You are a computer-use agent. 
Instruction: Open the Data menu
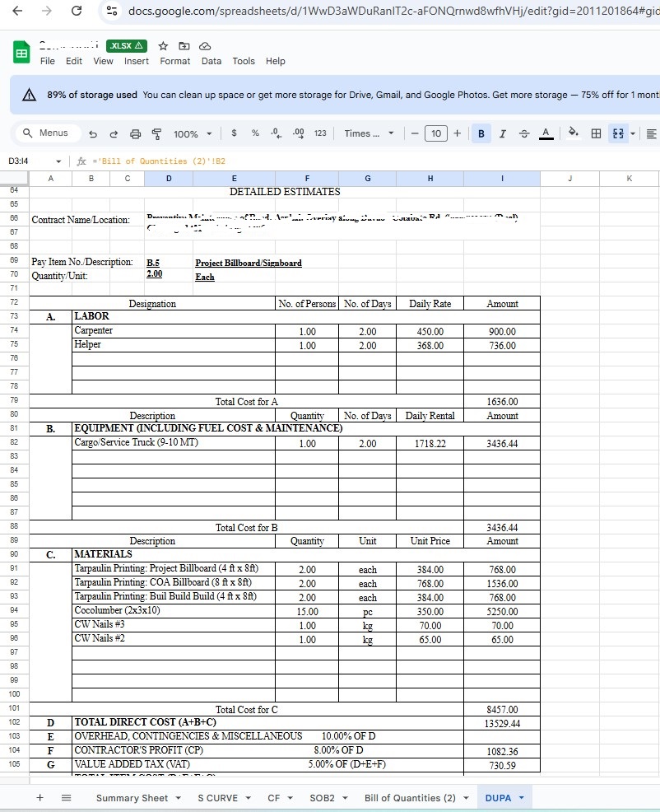pos(211,61)
